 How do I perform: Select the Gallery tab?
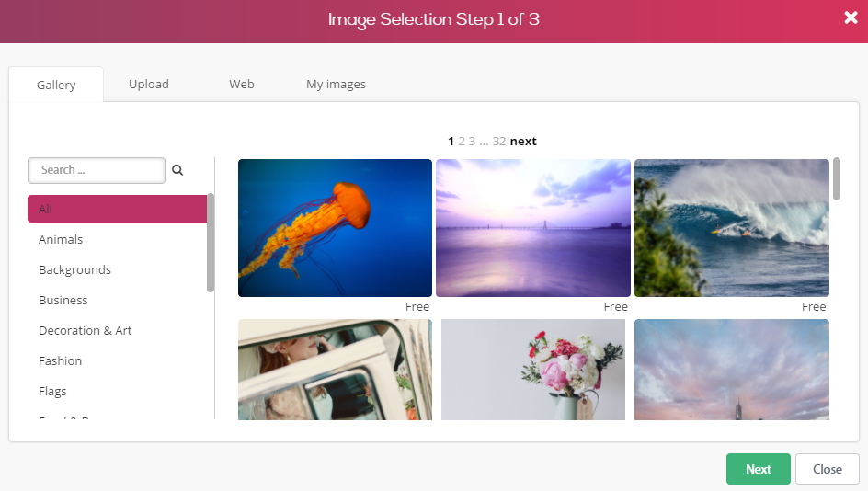coord(56,85)
